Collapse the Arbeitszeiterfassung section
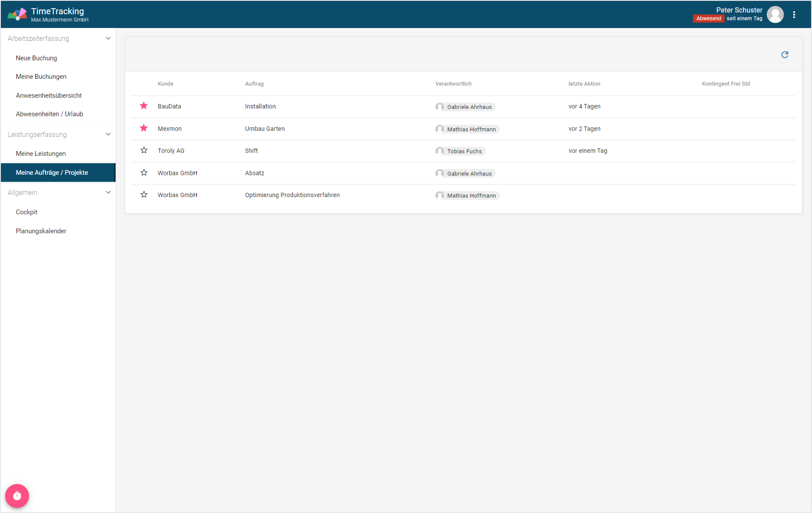 pyautogui.click(x=108, y=38)
